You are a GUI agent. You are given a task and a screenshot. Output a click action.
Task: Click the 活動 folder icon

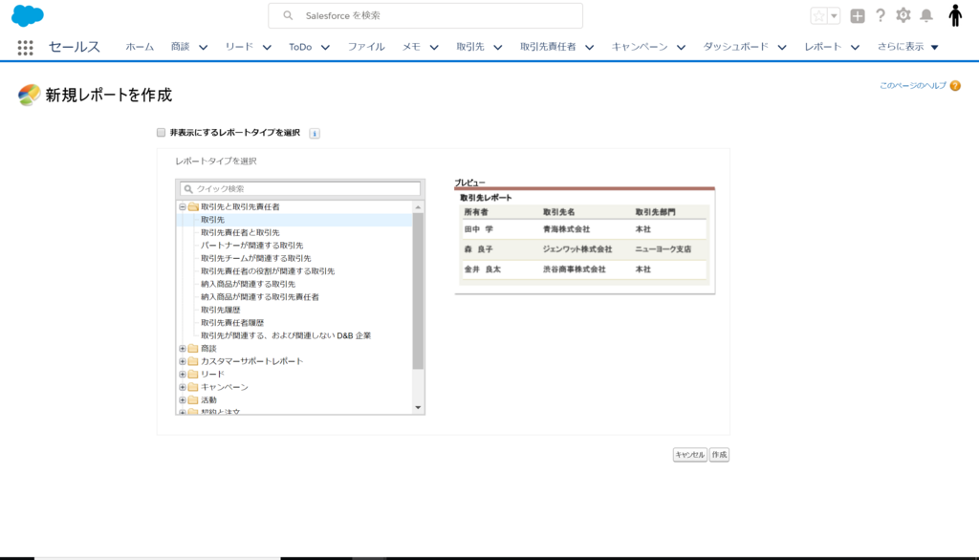coord(193,400)
